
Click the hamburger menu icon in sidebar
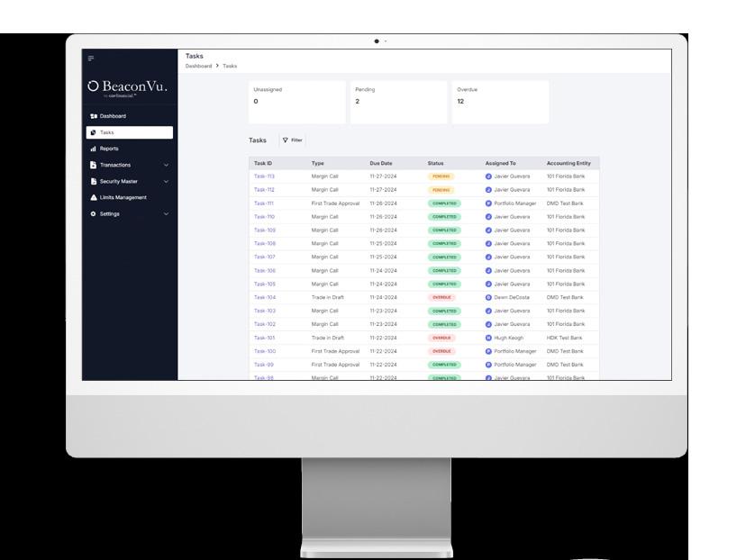91,59
